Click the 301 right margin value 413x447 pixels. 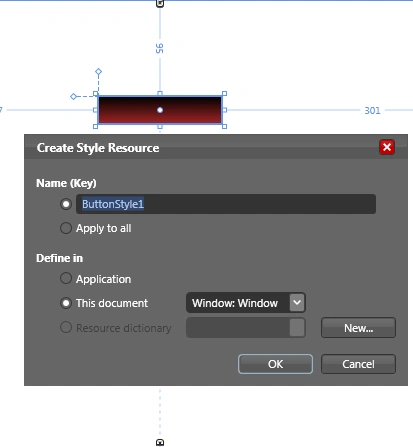click(x=372, y=110)
